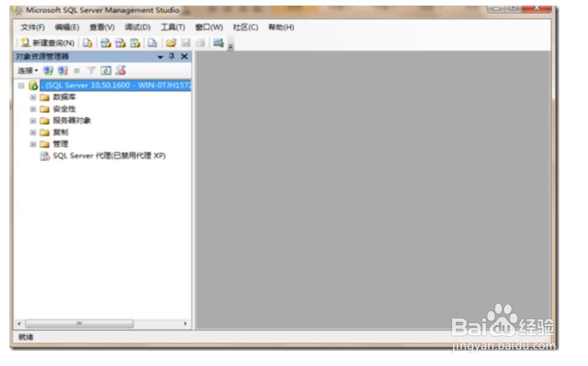Collapse the SQL Server 10.50.1600 server node

click(x=21, y=86)
